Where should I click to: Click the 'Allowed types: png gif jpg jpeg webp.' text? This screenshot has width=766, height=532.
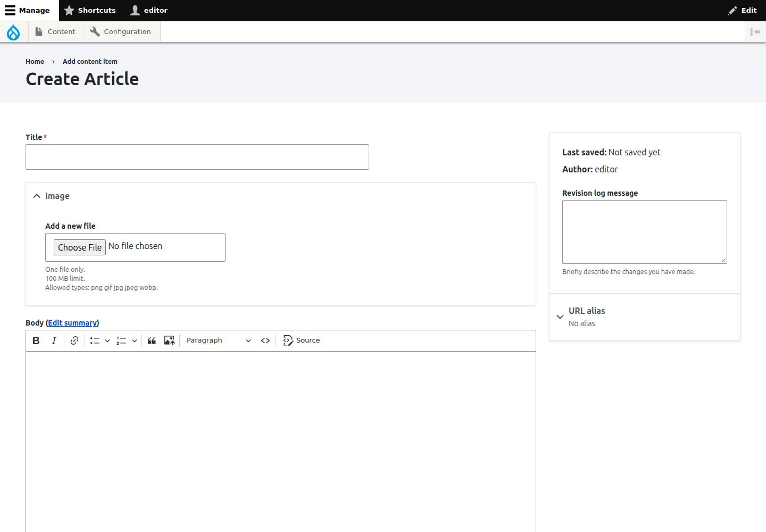(102, 288)
